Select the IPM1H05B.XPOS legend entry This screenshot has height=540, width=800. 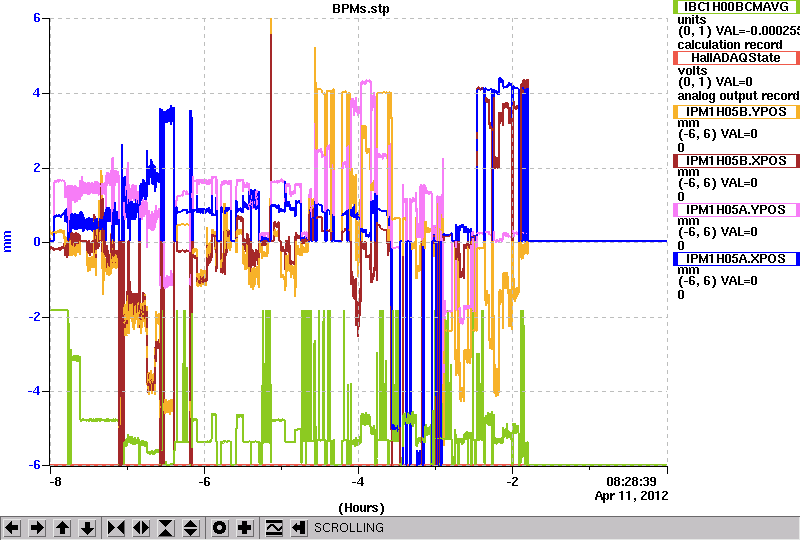pos(736,161)
